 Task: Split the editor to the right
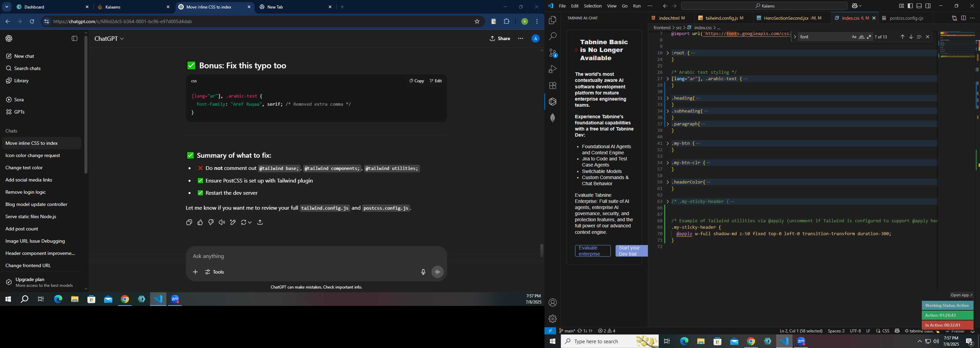click(x=963, y=18)
